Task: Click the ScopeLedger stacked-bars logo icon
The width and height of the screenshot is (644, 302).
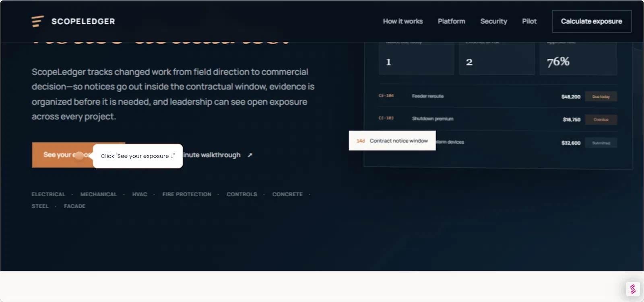Action: click(x=37, y=21)
